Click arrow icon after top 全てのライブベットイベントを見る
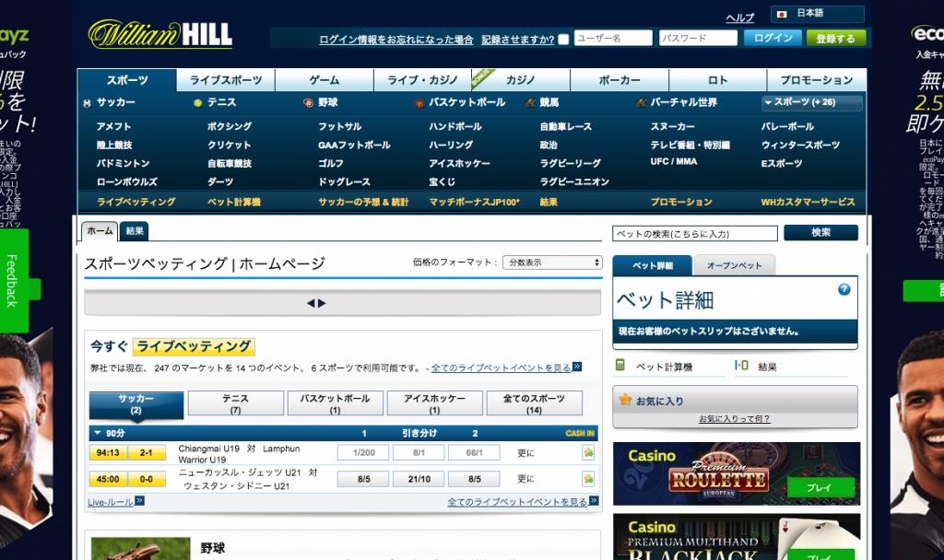The width and height of the screenshot is (944, 560). (577, 367)
